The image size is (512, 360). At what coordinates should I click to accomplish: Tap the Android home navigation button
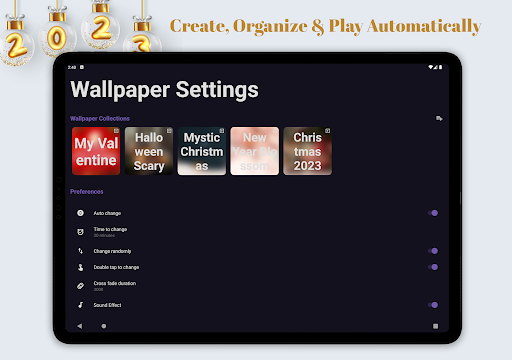tap(104, 326)
